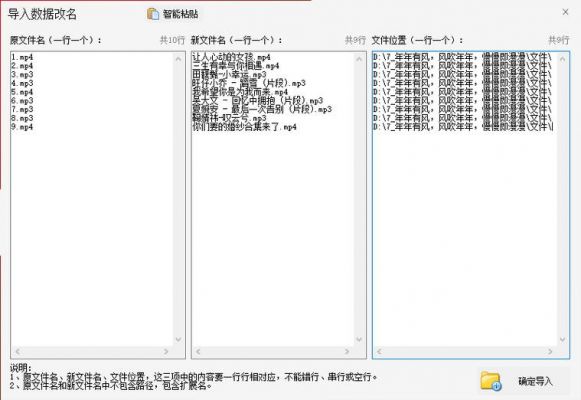Close the 导入数据改名 dialog

coord(565,12)
